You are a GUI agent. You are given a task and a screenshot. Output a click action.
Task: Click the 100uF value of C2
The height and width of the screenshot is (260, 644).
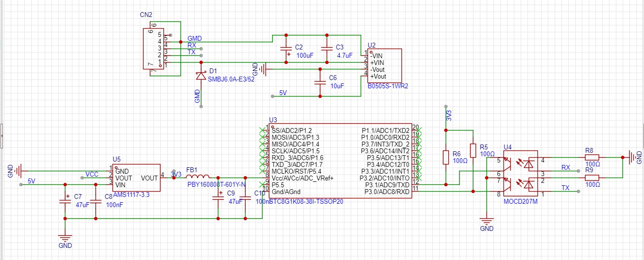click(x=305, y=56)
